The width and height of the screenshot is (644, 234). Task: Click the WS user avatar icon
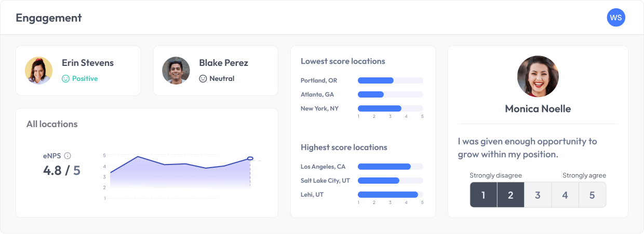[616, 18]
